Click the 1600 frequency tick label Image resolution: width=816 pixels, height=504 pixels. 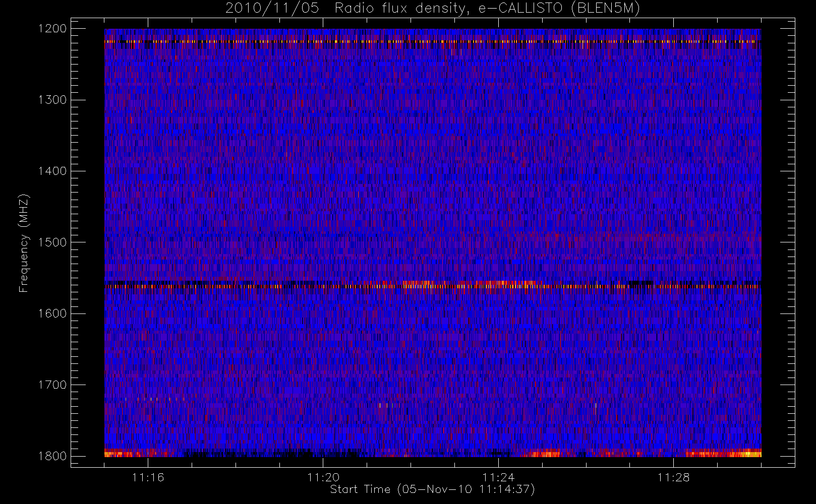[52, 313]
